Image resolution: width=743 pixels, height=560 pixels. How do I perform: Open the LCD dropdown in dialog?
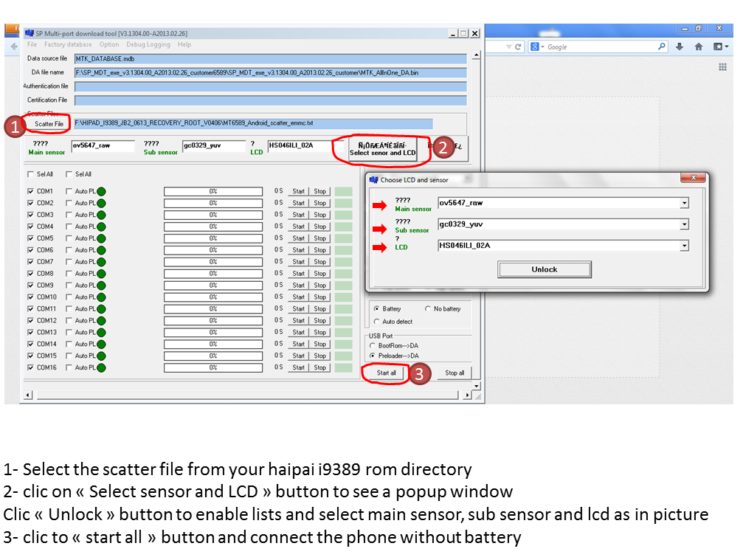pos(684,246)
